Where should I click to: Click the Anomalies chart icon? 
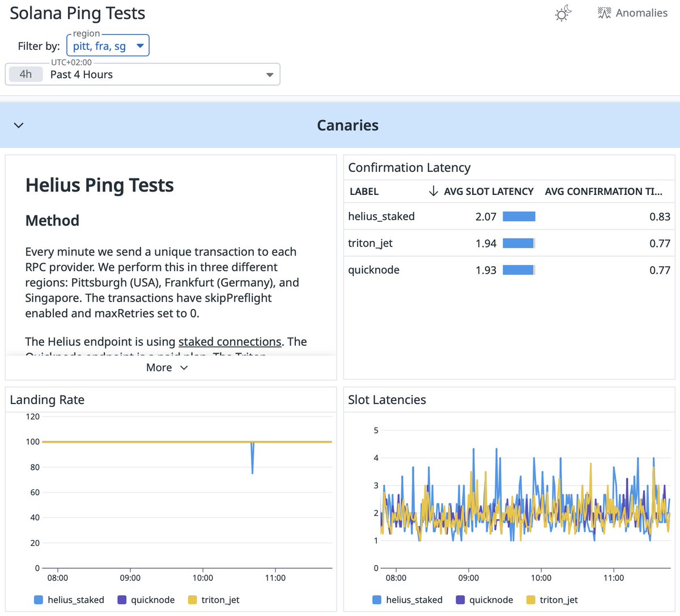pos(605,13)
